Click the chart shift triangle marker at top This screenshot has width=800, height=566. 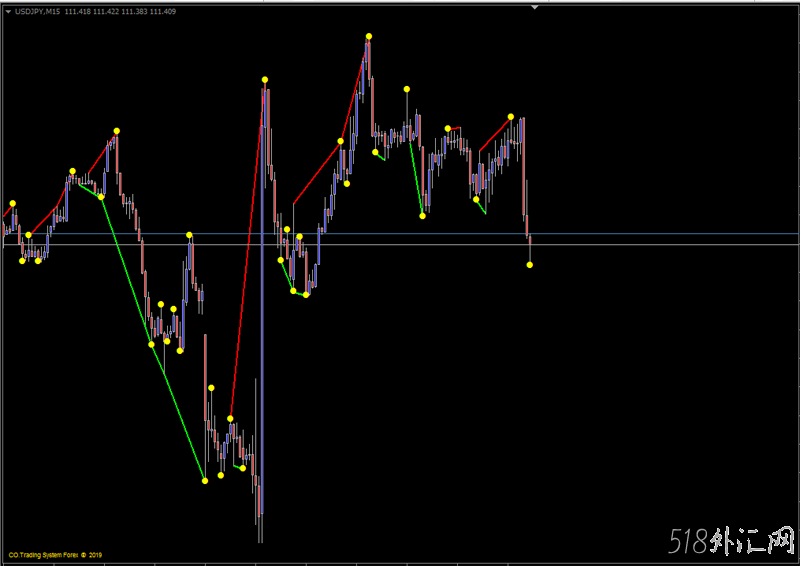pos(535,8)
